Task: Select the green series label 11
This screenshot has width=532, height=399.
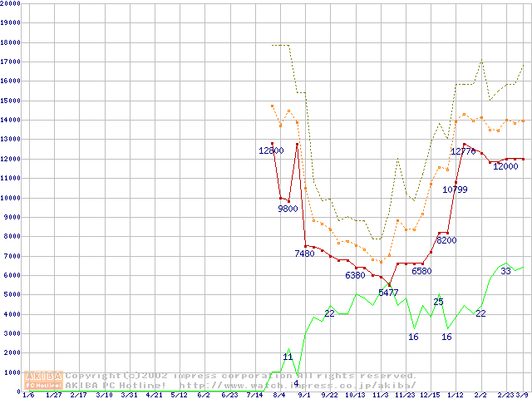Action: [288, 357]
